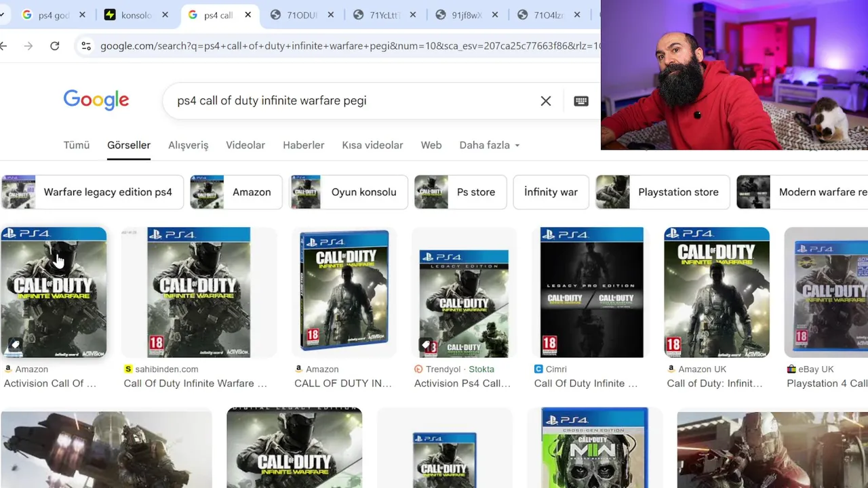The image size is (868, 488).
Task: Click the Google logo
Action: 96,100
